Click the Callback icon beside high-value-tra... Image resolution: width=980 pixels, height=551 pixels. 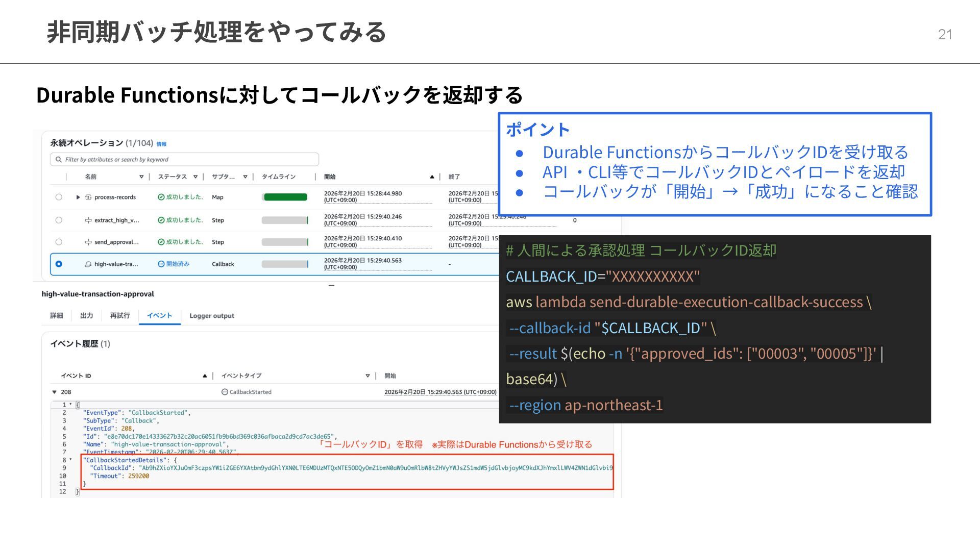tap(88, 264)
